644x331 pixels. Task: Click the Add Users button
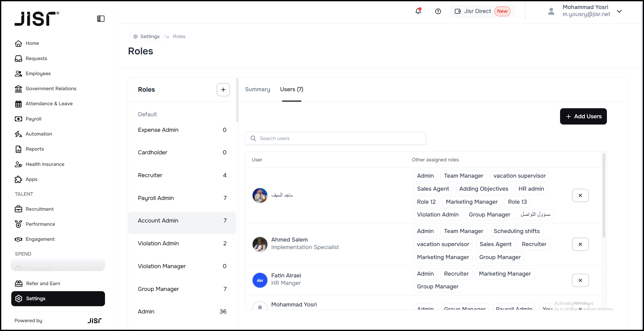pyautogui.click(x=583, y=116)
